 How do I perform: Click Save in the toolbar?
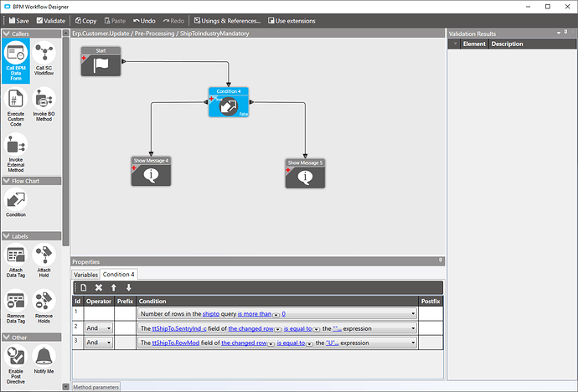coord(18,21)
